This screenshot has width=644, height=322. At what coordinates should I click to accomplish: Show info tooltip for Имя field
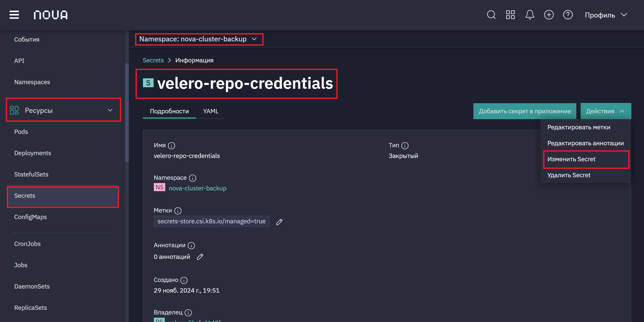click(x=172, y=146)
